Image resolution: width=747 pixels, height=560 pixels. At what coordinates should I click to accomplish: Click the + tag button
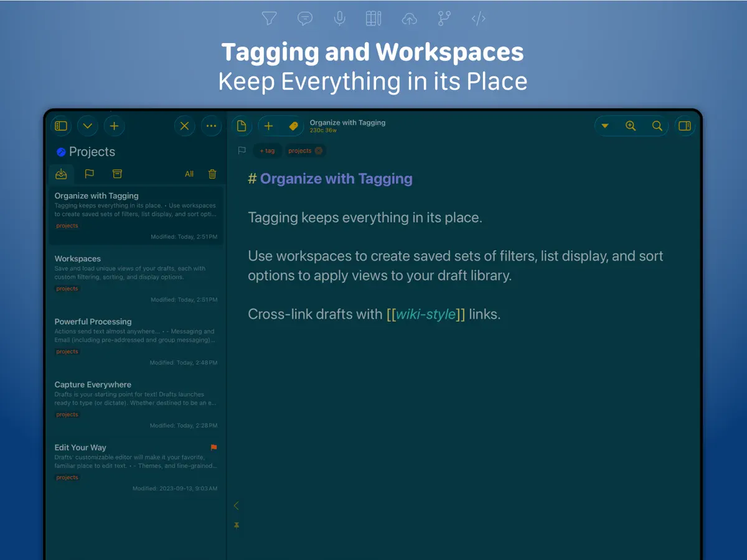(x=267, y=151)
